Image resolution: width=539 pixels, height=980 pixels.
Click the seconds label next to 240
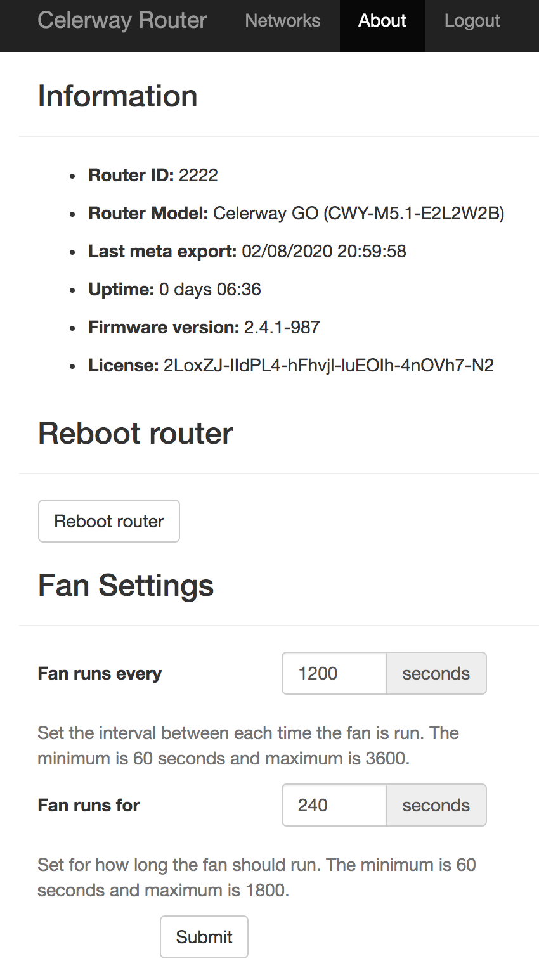[x=436, y=805]
